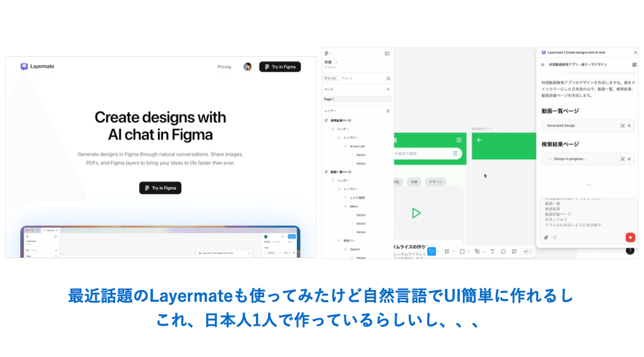Image resolution: width=644 pixels, height=357 pixels.
Task: Open Dev Mode with the code icon
Action: pos(526,251)
